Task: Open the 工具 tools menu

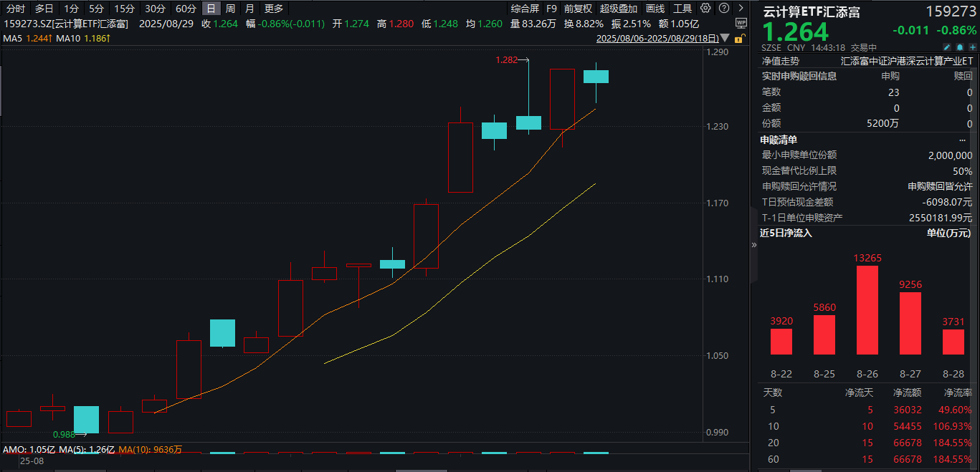Action: 682,9
